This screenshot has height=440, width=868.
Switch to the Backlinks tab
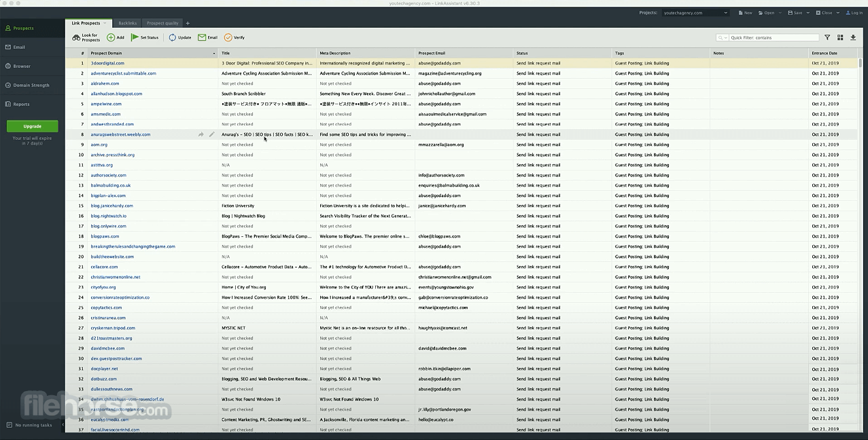pyautogui.click(x=127, y=23)
